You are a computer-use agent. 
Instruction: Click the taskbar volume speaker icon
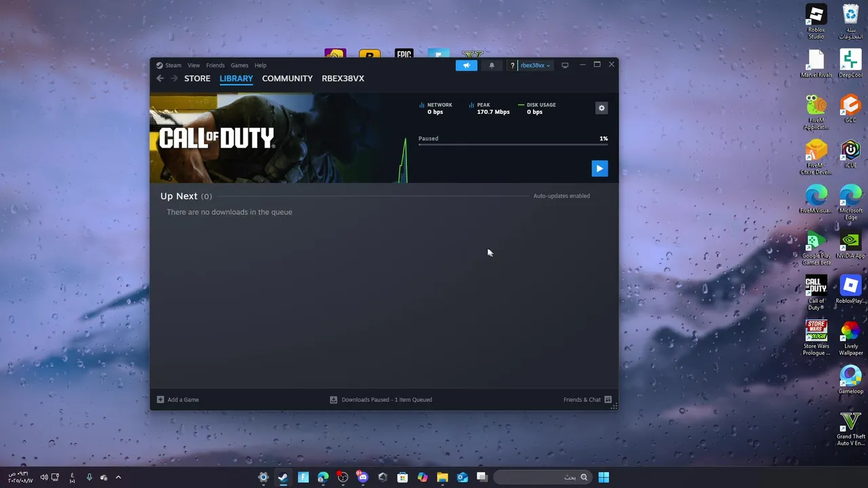(44, 477)
